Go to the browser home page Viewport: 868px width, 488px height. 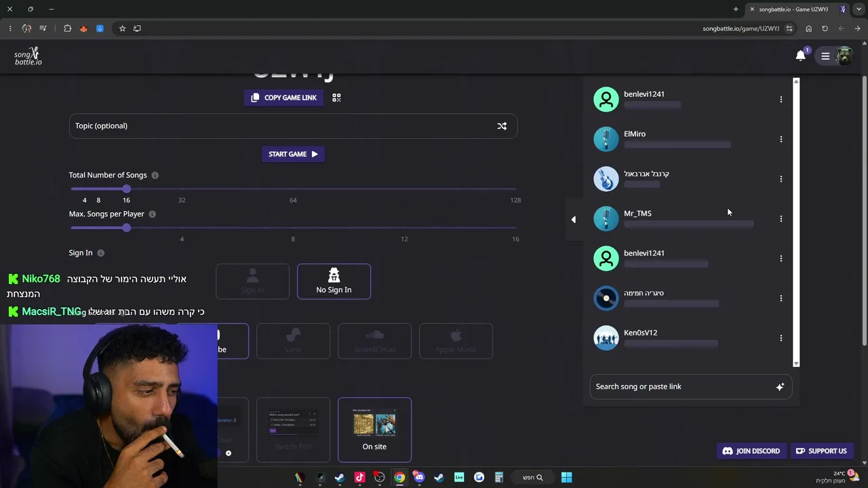(808, 28)
